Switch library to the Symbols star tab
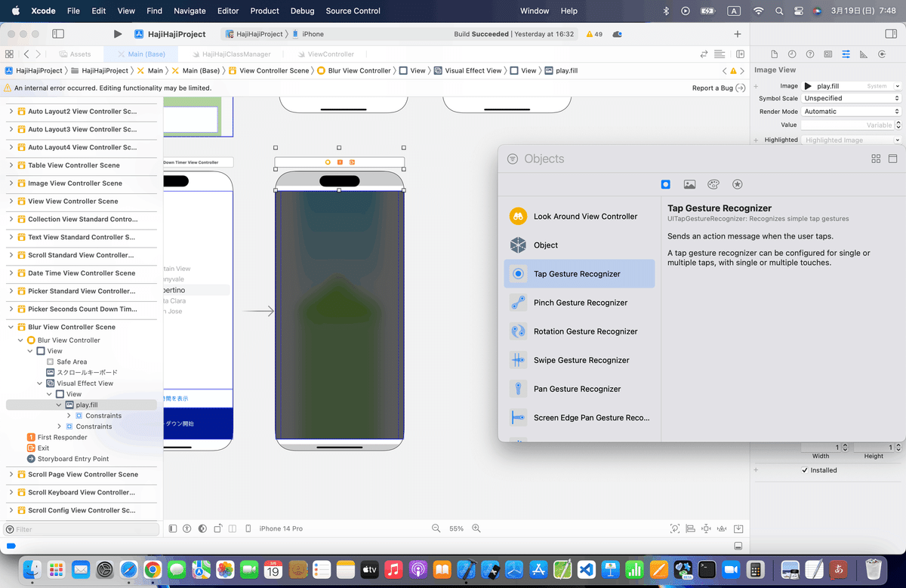The image size is (906, 588). click(738, 184)
